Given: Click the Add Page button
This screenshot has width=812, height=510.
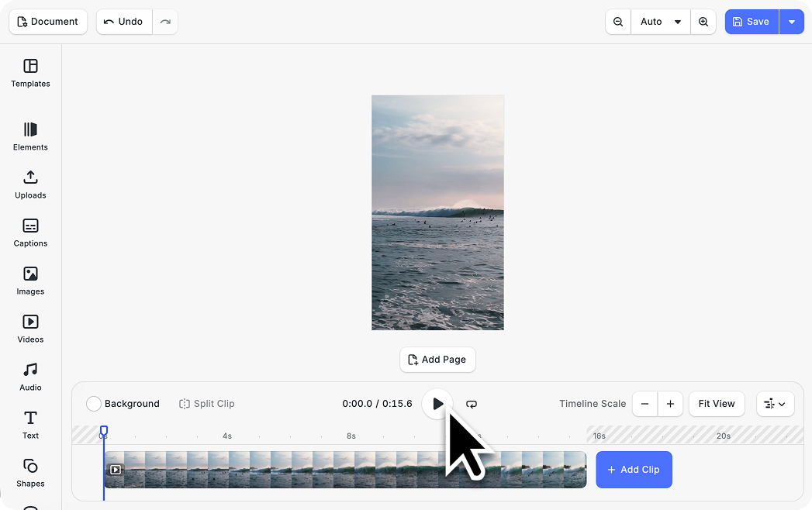Looking at the screenshot, I should [437, 360].
